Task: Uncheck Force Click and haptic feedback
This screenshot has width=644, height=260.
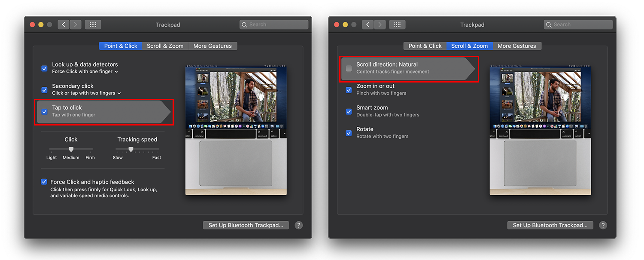Action: [x=44, y=182]
